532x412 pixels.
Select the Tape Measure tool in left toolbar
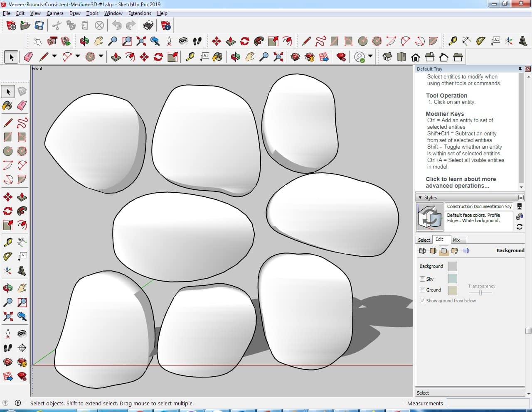[x=8, y=242]
